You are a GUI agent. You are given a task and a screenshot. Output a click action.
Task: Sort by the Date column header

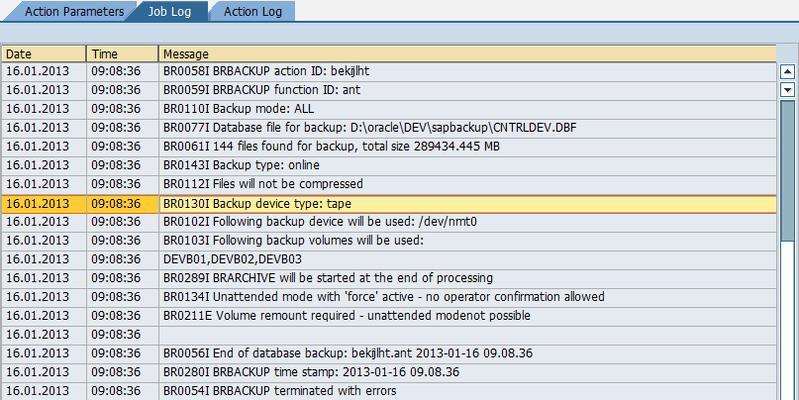(x=44, y=54)
